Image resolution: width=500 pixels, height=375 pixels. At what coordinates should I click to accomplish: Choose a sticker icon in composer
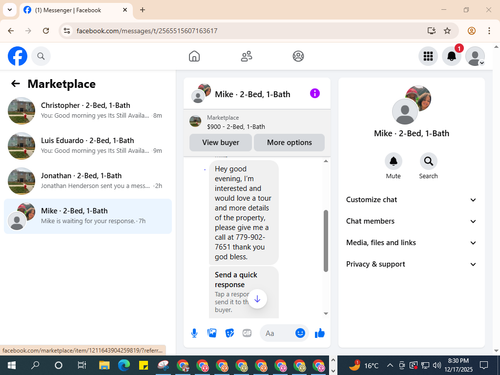pyautogui.click(x=229, y=333)
